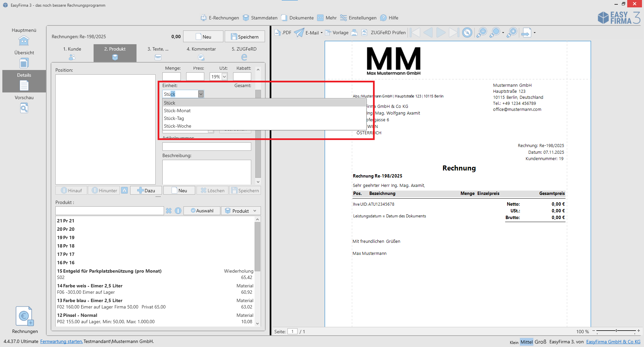
Task: Open the Stammdaten menu
Action: tap(260, 18)
